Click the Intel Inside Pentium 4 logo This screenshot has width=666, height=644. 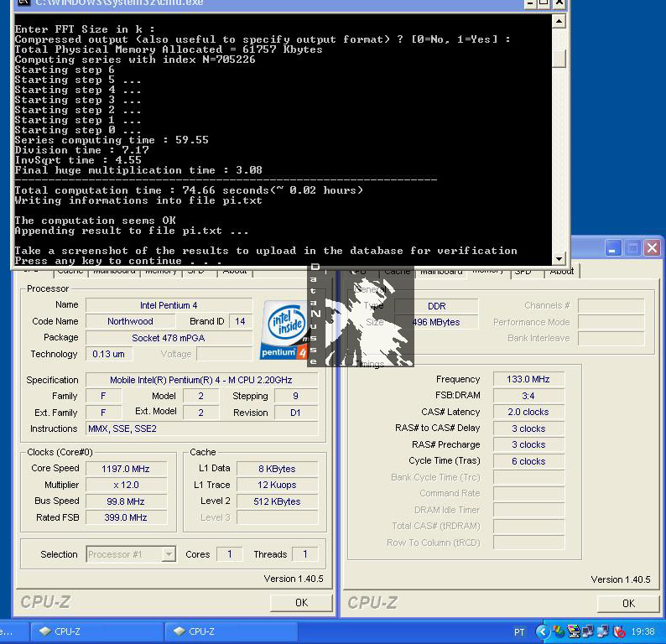[x=284, y=330]
